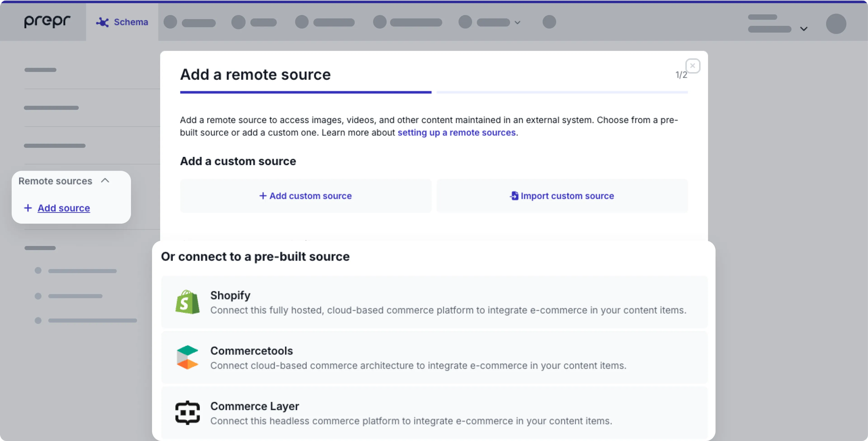
Task: Open the top-right workspace dropdown
Action: click(804, 28)
